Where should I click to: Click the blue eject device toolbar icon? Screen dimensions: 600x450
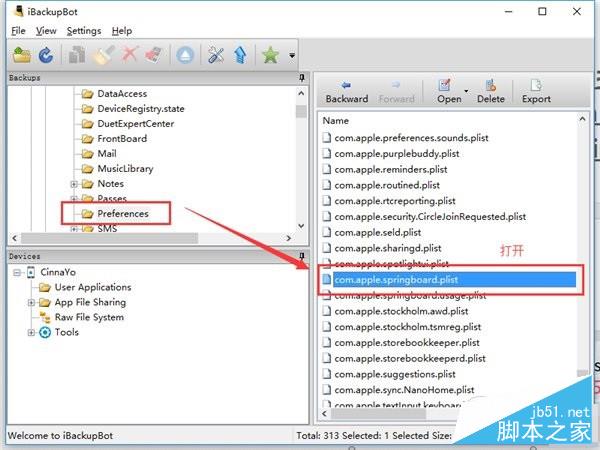click(x=185, y=55)
